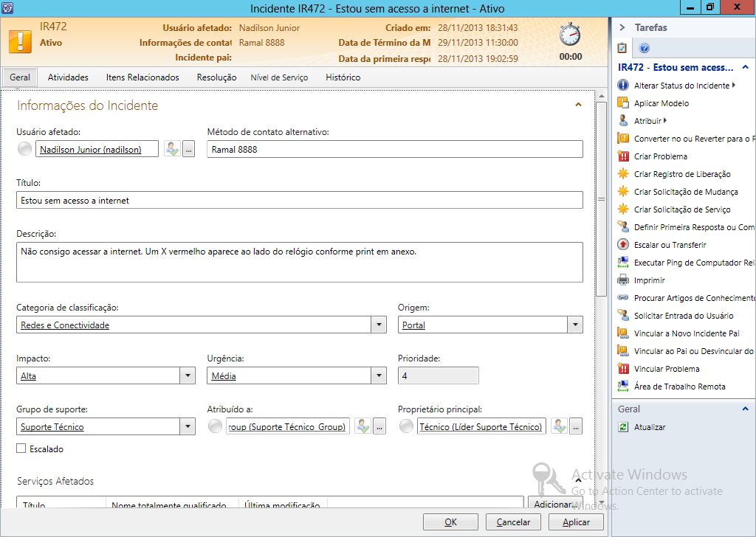Click the Prioridade value field showing 4

[x=439, y=375]
